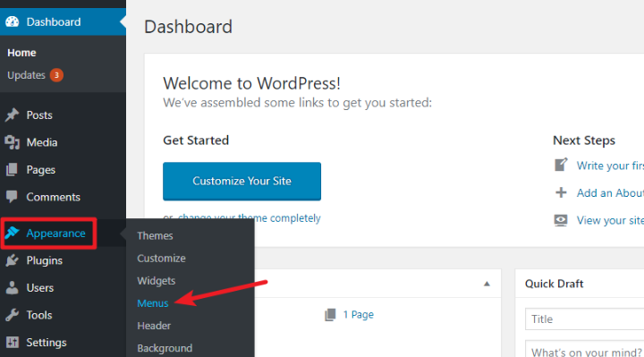Click the Tools wrench icon
The height and width of the screenshot is (357, 644).
13,315
